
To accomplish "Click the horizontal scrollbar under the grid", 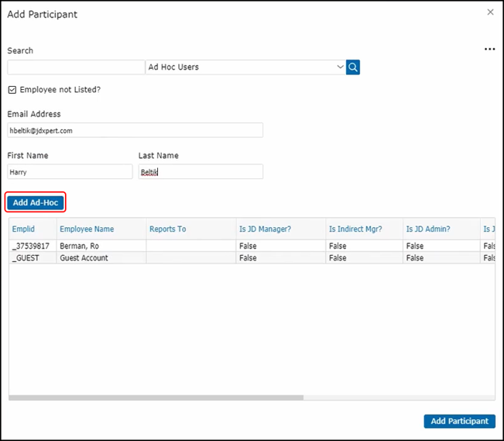I will pos(155,398).
